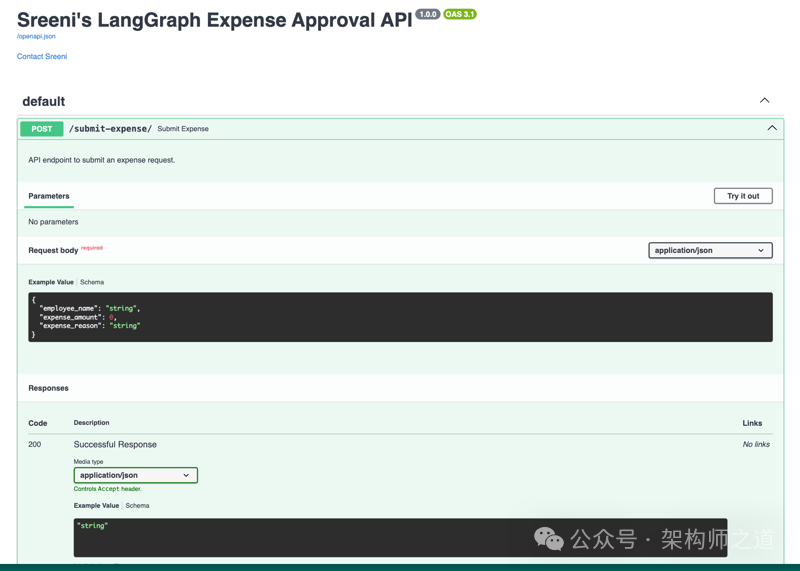Click the 'default' tag heading
Screen dimensions: 800x571
point(43,102)
